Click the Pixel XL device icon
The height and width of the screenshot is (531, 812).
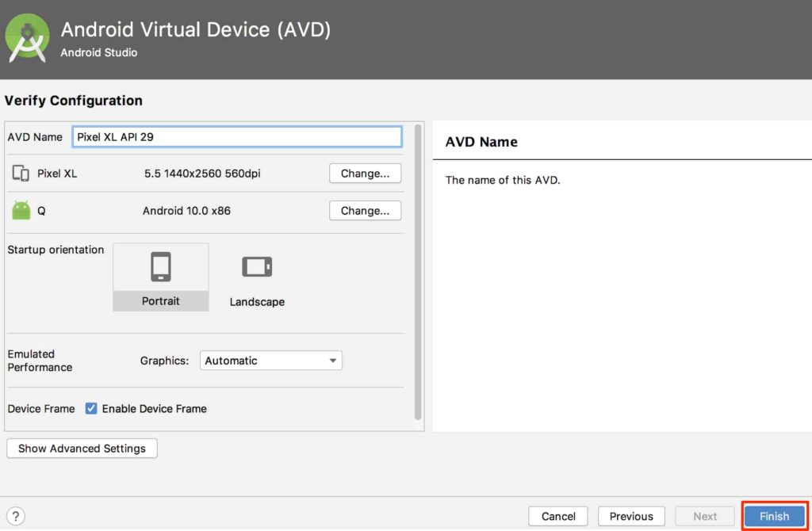tap(21, 174)
